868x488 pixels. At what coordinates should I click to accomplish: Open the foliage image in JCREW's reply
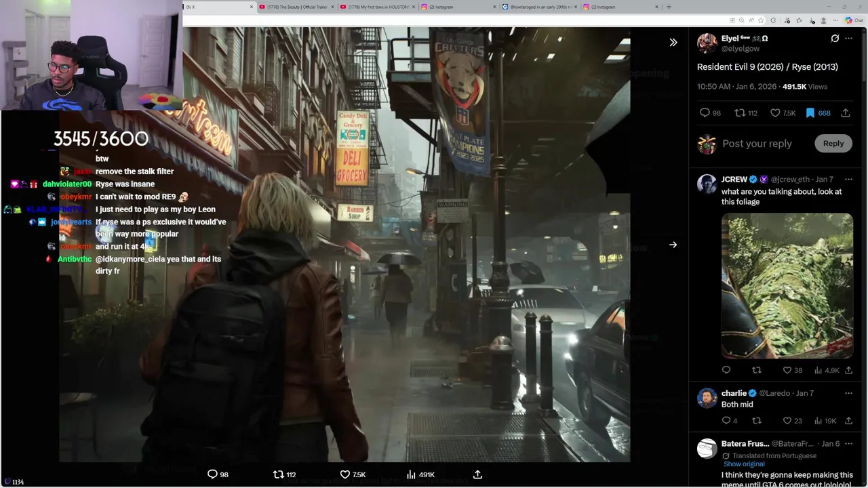click(x=787, y=285)
